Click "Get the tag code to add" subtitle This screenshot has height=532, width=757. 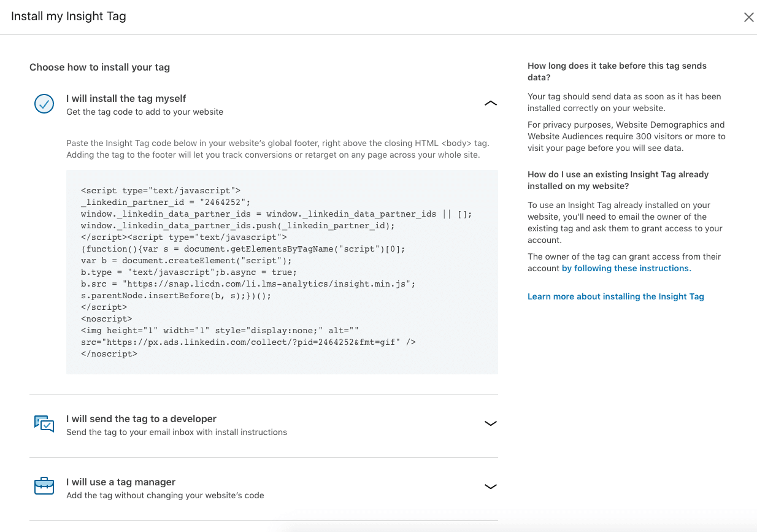pyautogui.click(x=145, y=112)
